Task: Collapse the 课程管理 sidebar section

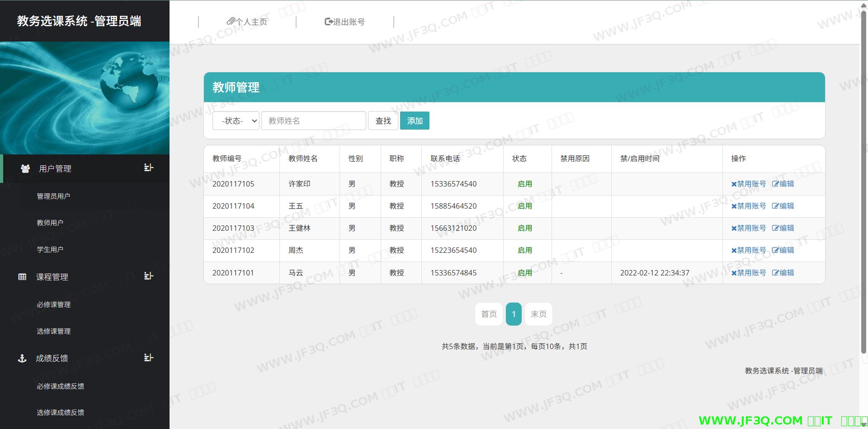Action: click(x=148, y=276)
